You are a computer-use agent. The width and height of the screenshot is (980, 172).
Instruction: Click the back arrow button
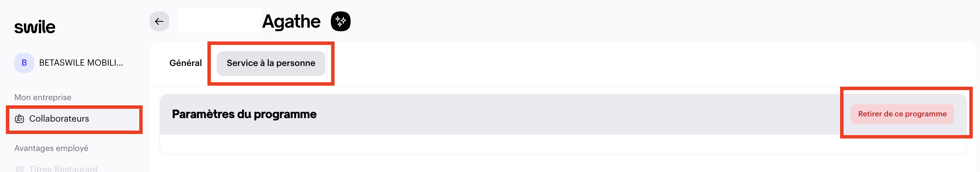(159, 21)
